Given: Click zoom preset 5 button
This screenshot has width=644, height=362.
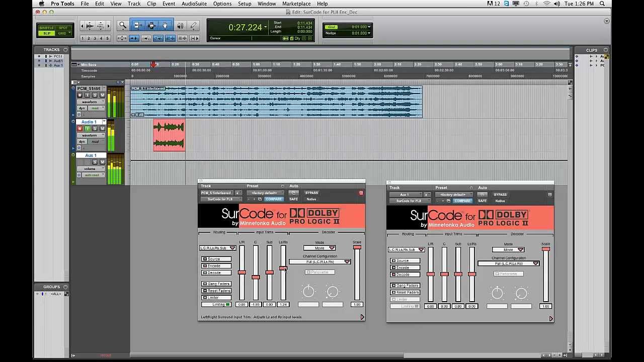Looking at the screenshot, I should pos(107,38).
